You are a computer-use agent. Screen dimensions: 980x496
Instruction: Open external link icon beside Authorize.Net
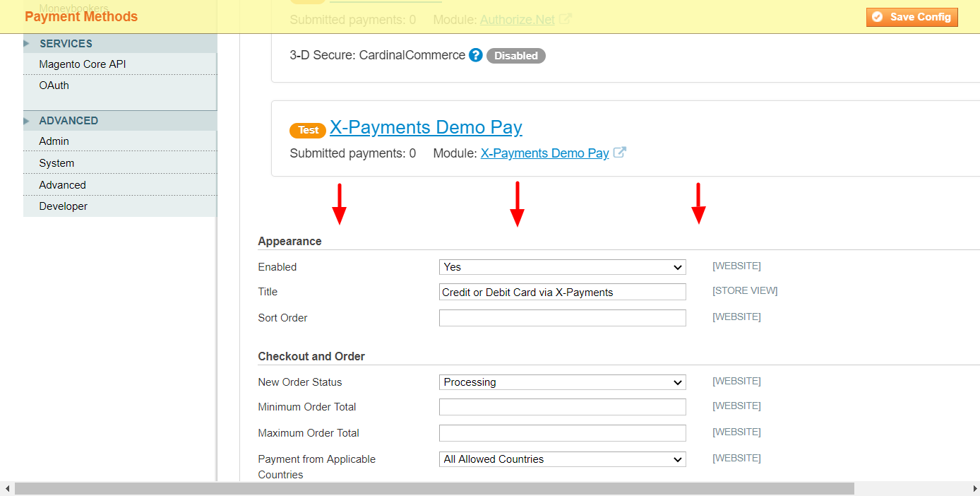point(565,19)
